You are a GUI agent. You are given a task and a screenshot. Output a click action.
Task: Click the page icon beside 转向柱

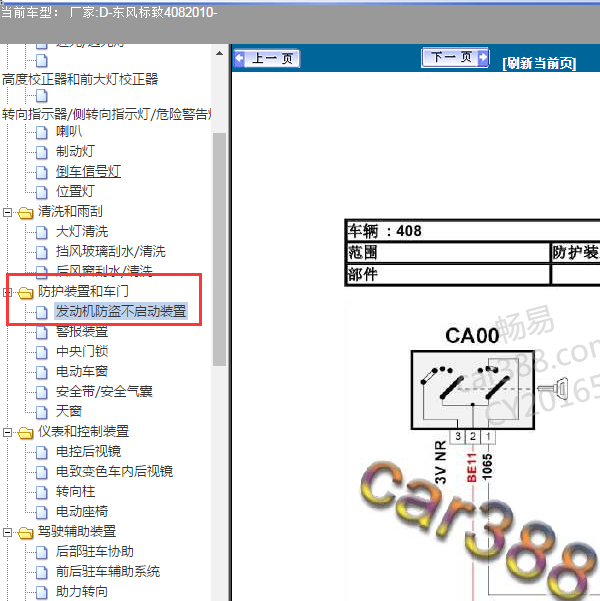(42, 492)
